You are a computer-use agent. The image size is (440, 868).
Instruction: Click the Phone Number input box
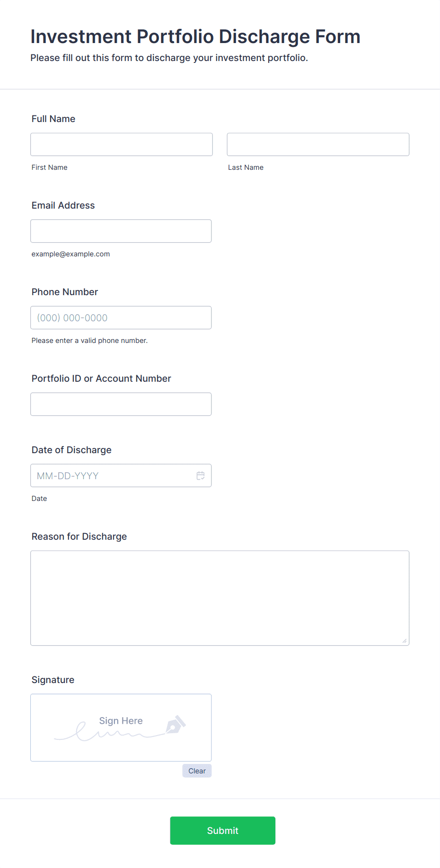pyautogui.click(x=121, y=317)
